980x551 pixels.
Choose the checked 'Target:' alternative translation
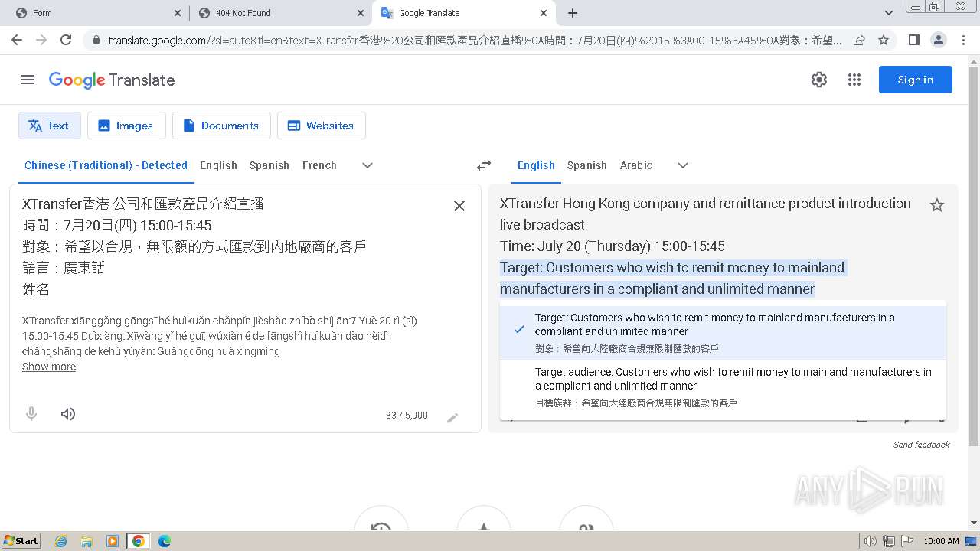pos(723,333)
